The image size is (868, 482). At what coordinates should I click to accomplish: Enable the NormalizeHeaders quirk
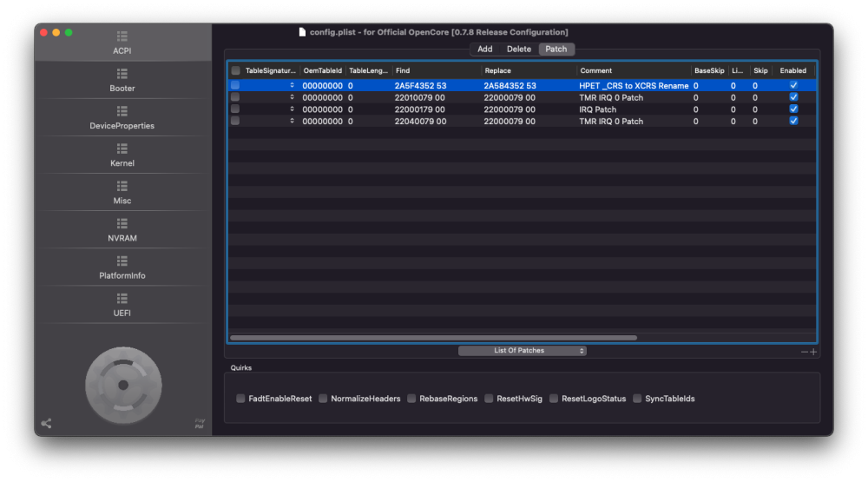(x=323, y=399)
